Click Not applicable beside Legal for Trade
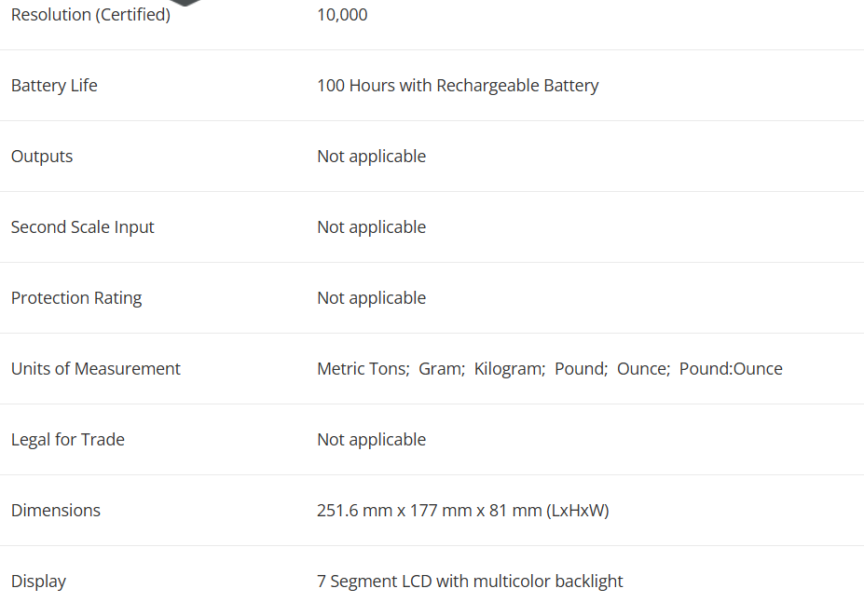This screenshot has height=616, width=864. pyautogui.click(x=371, y=440)
